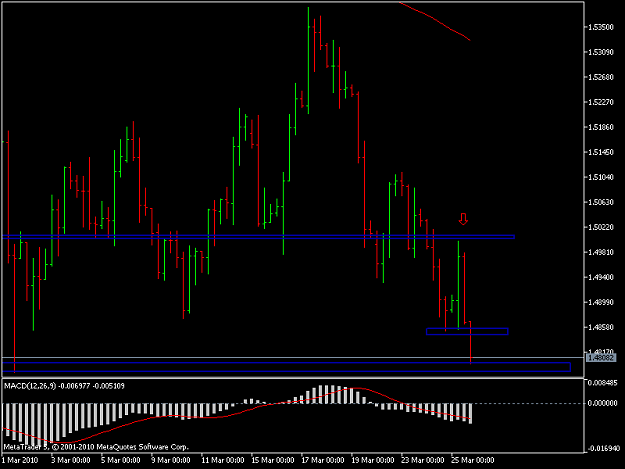The image size is (625, 469).
Task: Select the 1.52680 price level label
Action: pos(601,77)
